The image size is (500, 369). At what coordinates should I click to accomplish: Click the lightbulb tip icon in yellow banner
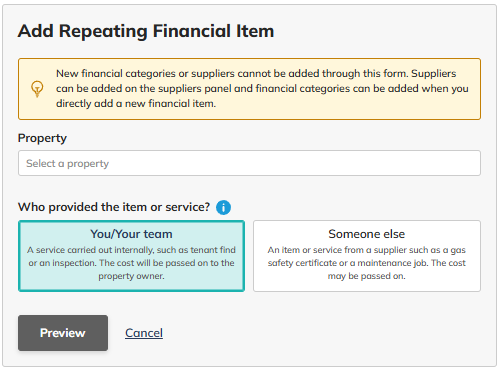click(x=37, y=89)
